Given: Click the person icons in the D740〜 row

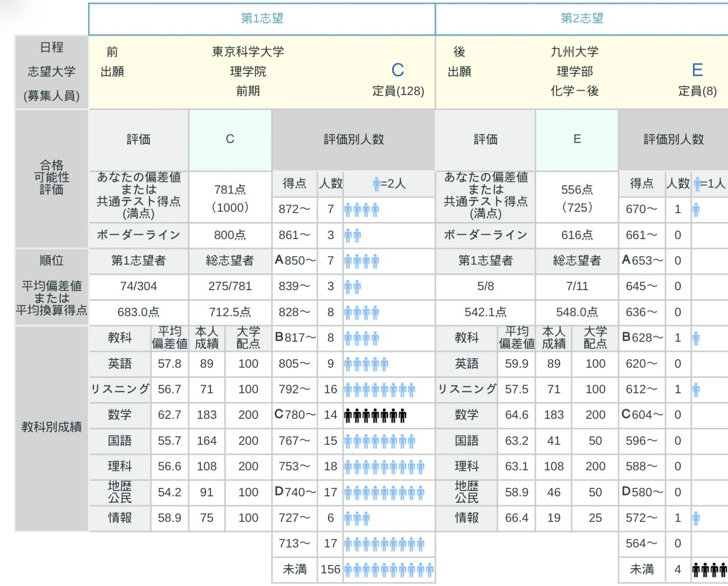Looking at the screenshot, I should click(x=384, y=493).
